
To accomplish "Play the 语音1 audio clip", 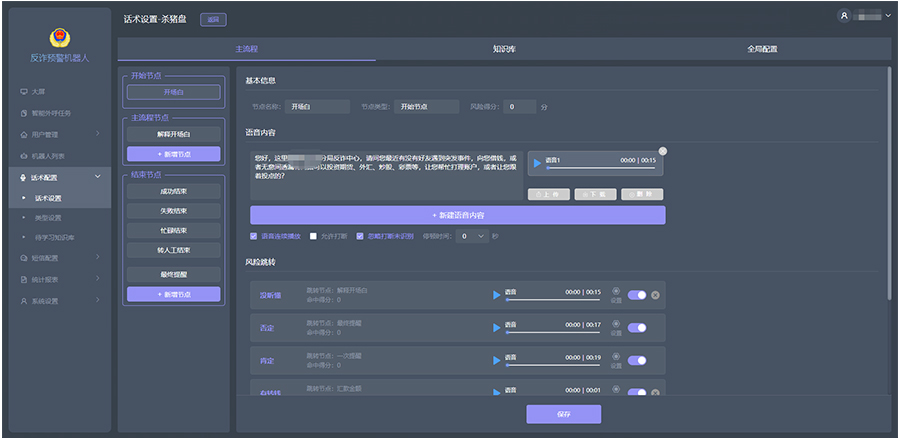I will pyautogui.click(x=537, y=163).
